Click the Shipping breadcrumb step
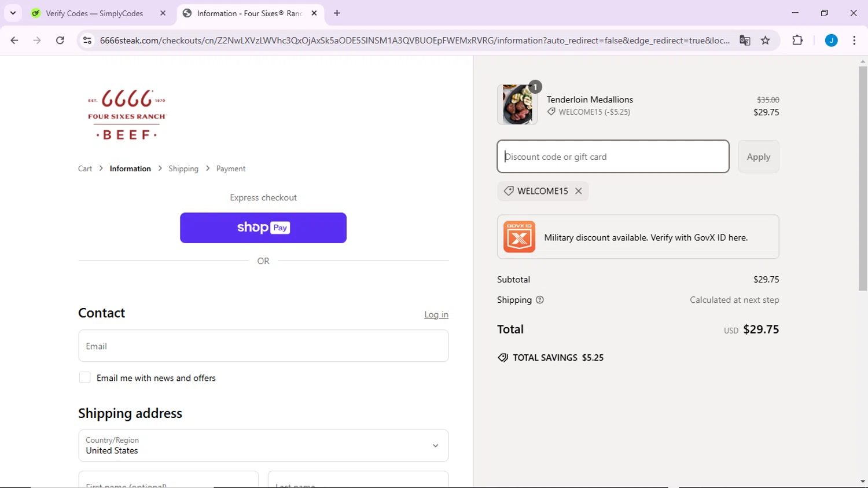This screenshot has width=868, height=488. coord(183,168)
